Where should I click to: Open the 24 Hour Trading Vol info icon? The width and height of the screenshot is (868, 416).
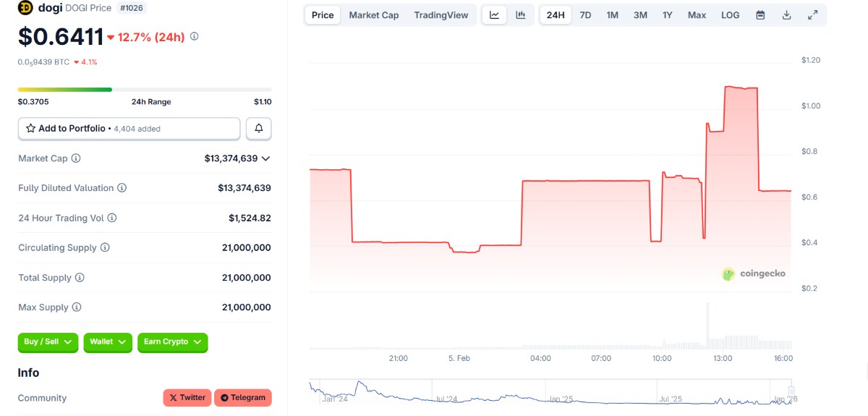tap(112, 218)
